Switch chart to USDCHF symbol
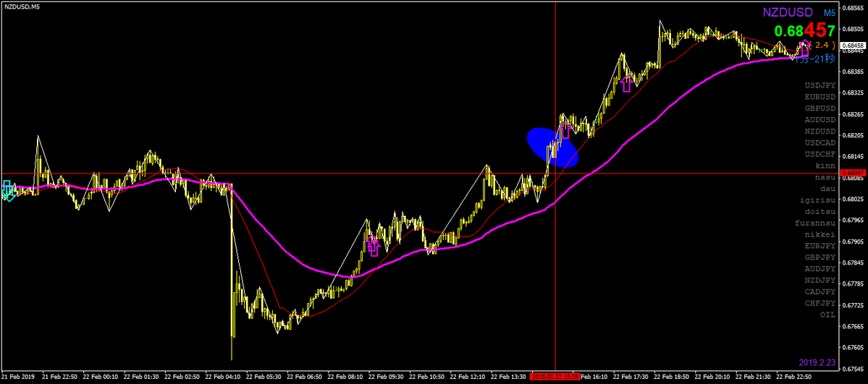Viewport: 868px width, 384px height. pos(819,154)
